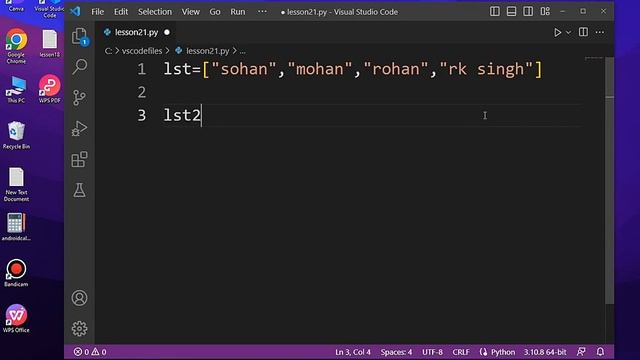Open errors and warnings in status bar

click(x=90, y=352)
